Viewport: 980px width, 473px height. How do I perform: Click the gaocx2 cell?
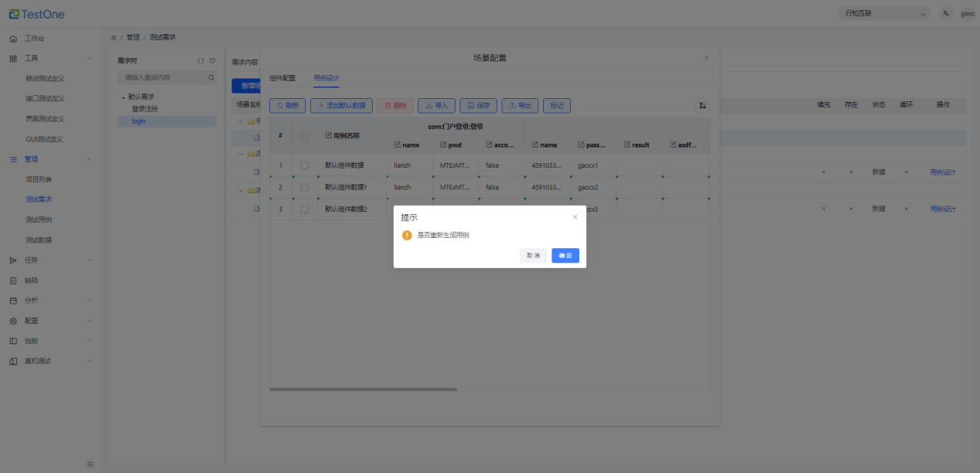point(593,187)
